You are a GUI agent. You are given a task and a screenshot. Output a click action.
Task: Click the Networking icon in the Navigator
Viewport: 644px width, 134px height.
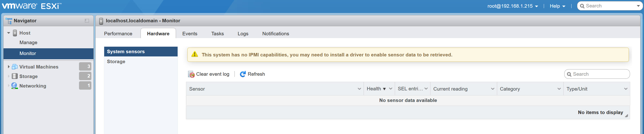pos(15,86)
